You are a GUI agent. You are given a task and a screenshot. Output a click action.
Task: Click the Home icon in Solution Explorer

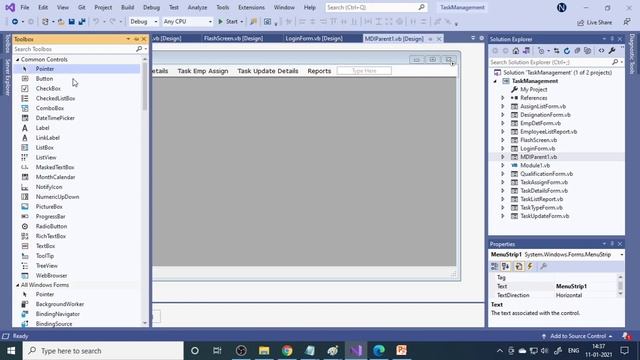click(516, 51)
